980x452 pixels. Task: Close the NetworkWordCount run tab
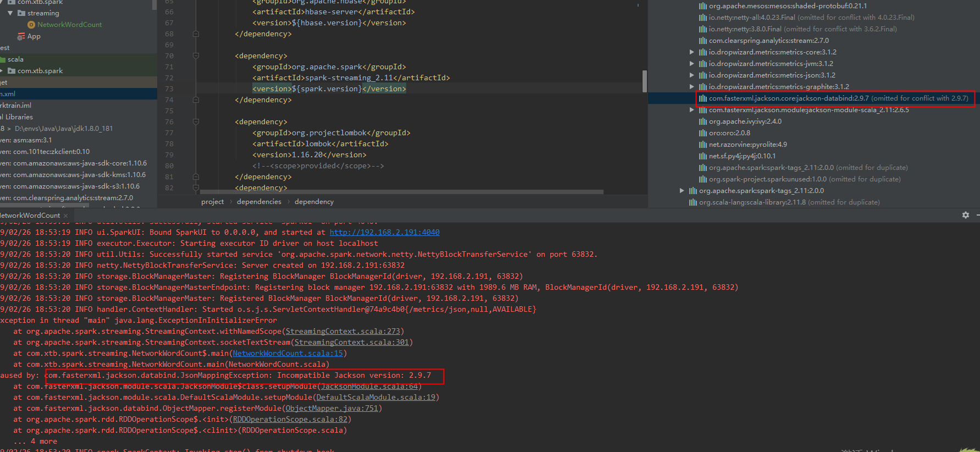66,216
